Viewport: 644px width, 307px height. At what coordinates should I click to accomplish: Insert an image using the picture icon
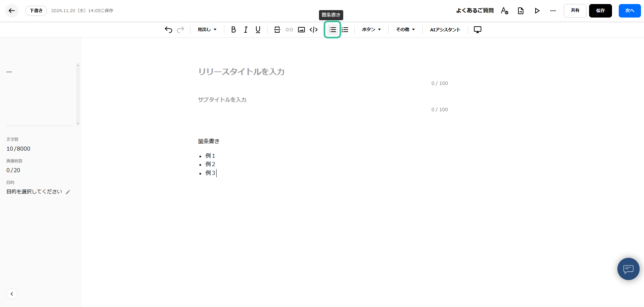[x=301, y=30]
